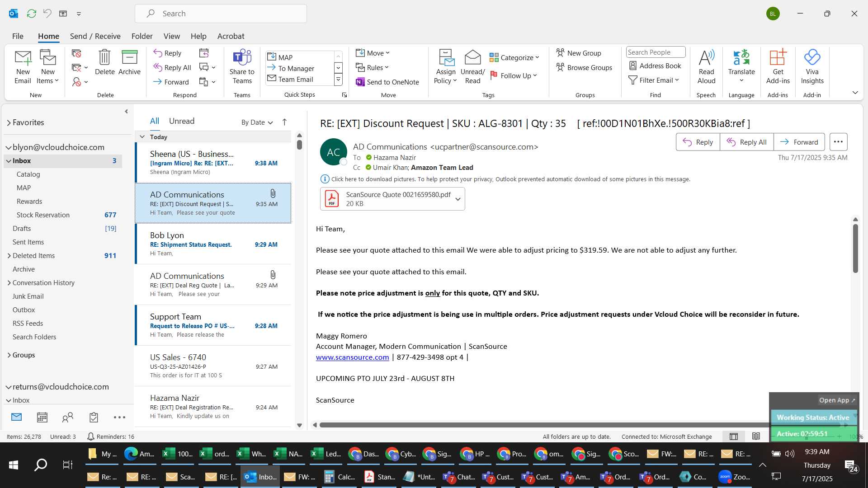Click Reply button in reading pane

click(x=698, y=142)
